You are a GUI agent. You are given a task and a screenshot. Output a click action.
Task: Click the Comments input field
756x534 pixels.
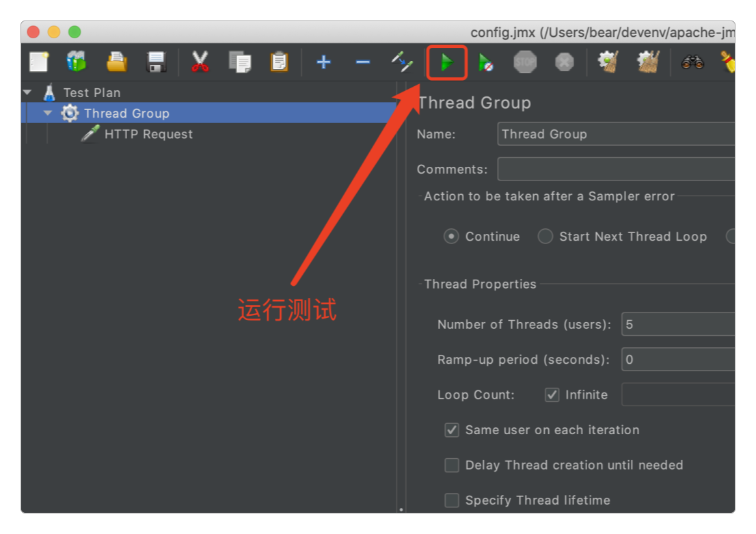(x=616, y=170)
